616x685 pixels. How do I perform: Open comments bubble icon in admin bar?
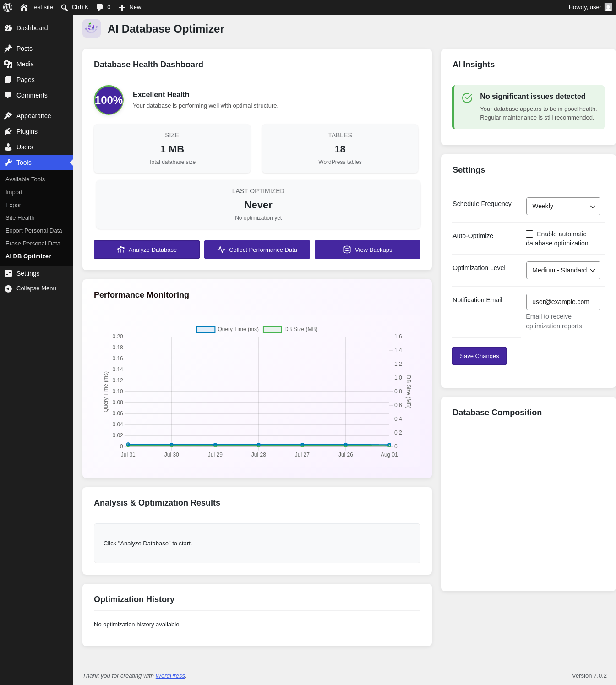click(x=99, y=7)
